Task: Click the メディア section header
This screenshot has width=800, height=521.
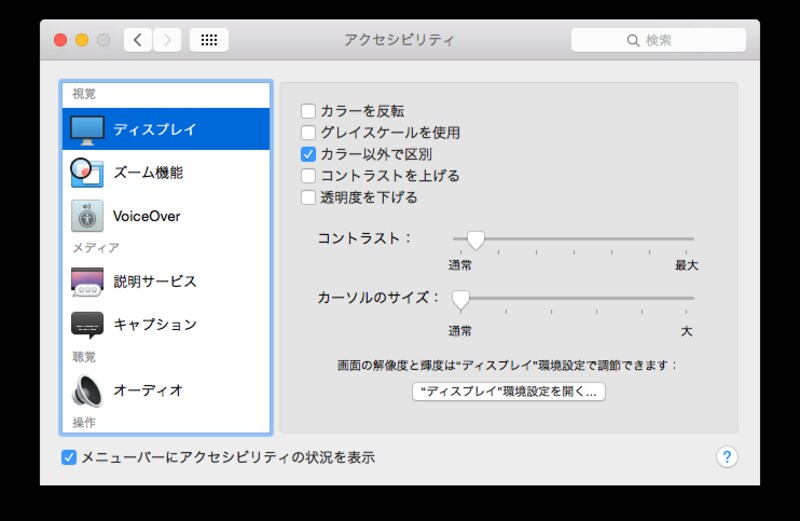Action: tap(95, 248)
